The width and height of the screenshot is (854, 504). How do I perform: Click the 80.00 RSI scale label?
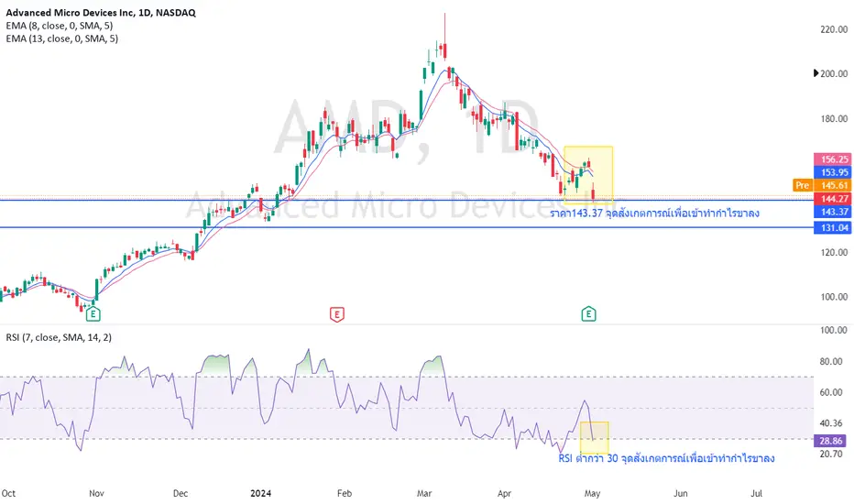(831, 361)
